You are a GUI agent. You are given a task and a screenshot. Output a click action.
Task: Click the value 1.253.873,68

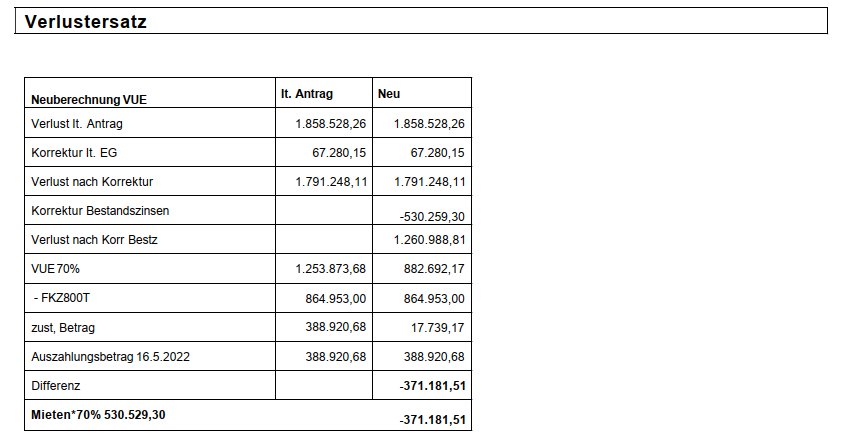(331, 269)
